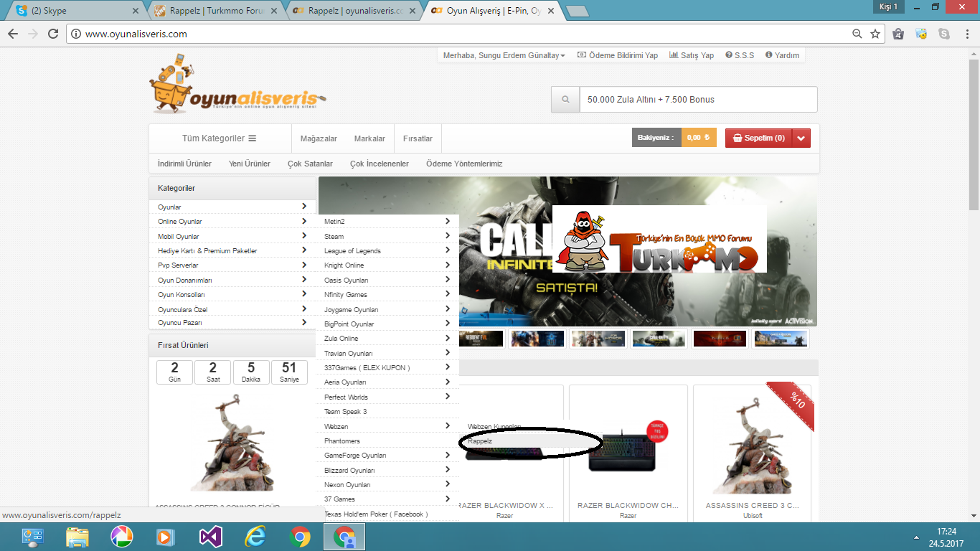
Task: Open the Oyun Konsolları category
Action: pyautogui.click(x=232, y=294)
